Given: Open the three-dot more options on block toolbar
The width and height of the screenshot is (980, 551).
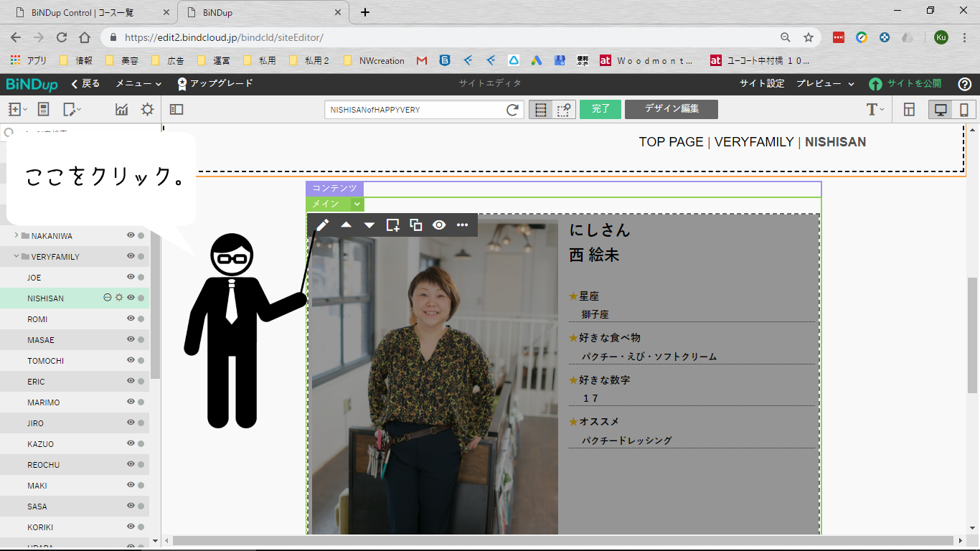Looking at the screenshot, I should coord(462,225).
